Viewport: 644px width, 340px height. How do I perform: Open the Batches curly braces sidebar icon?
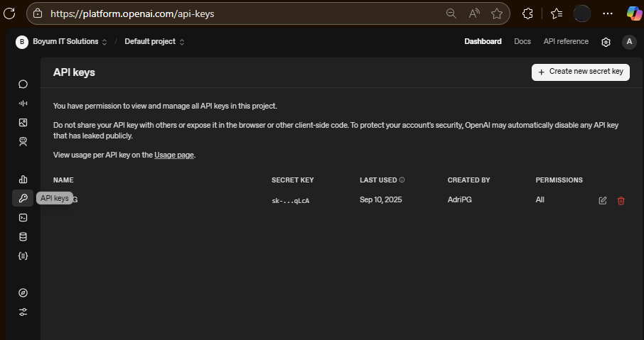coord(23,256)
